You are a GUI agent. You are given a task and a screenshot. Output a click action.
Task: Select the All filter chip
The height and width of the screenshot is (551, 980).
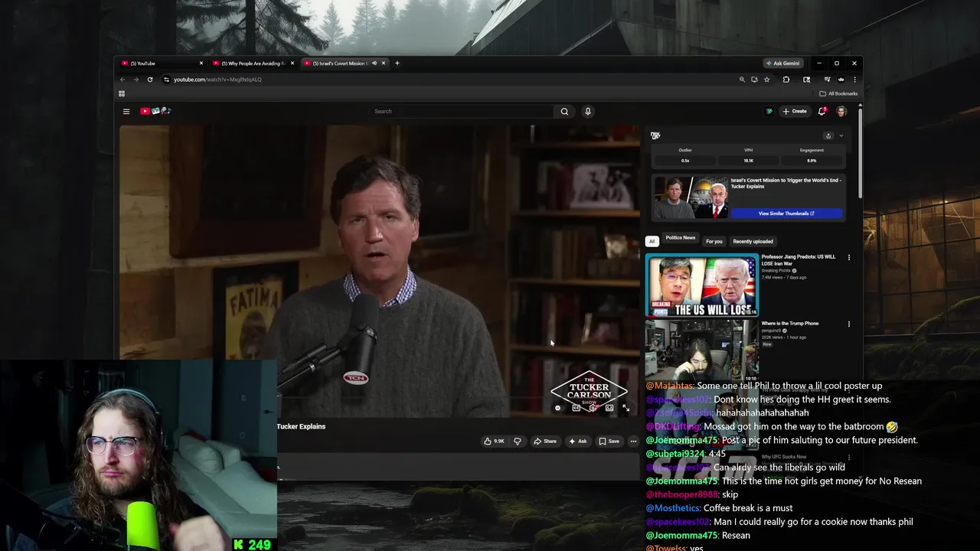click(x=652, y=241)
